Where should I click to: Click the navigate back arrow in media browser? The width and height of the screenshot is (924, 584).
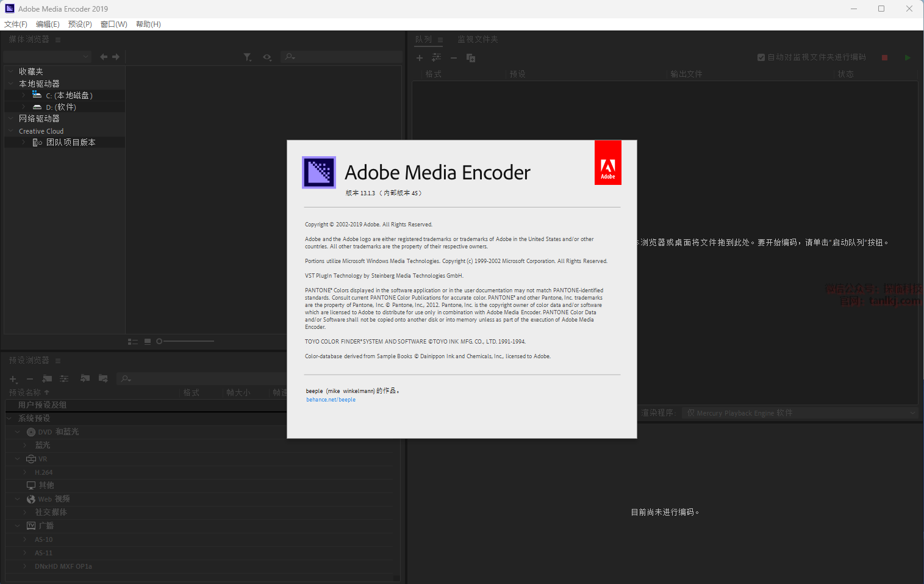coord(104,57)
